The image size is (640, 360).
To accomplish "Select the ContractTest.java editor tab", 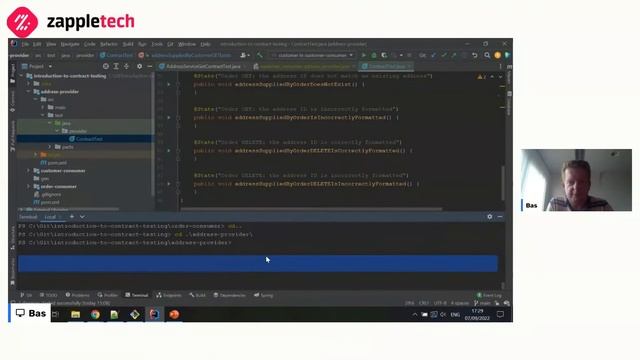I will (386, 66).
